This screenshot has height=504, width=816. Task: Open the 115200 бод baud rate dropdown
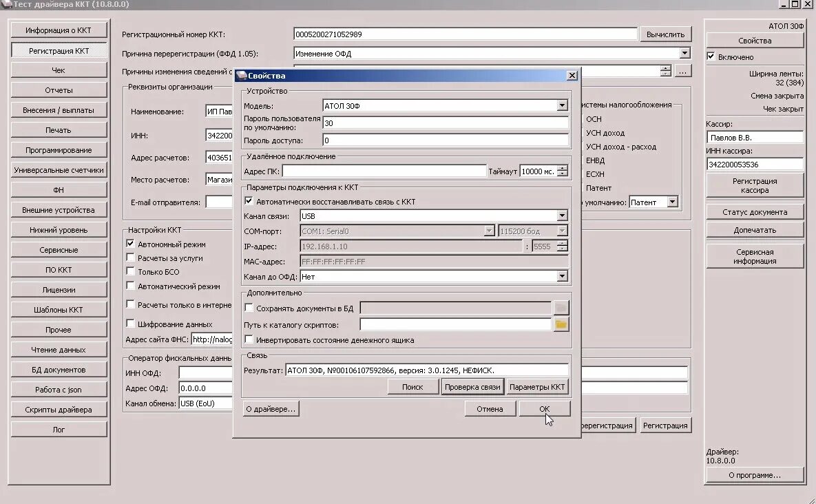coord(562,231)
